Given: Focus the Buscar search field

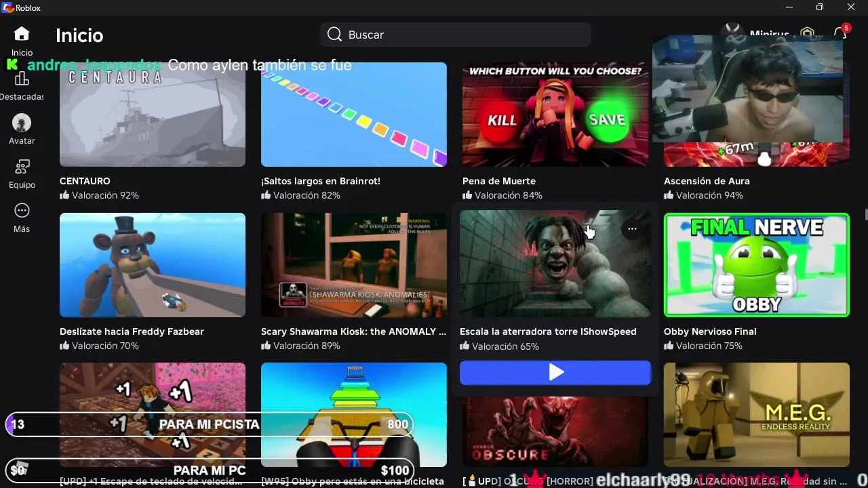Looking at the screenshot, I should [456, 35].
